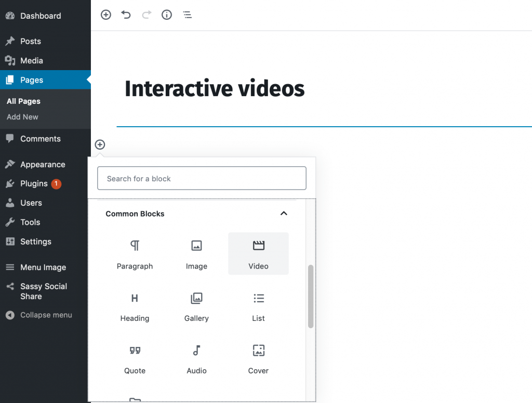The image size is (532, 403).
Task: Open the Menu Image item
Action: coord(44,267)
